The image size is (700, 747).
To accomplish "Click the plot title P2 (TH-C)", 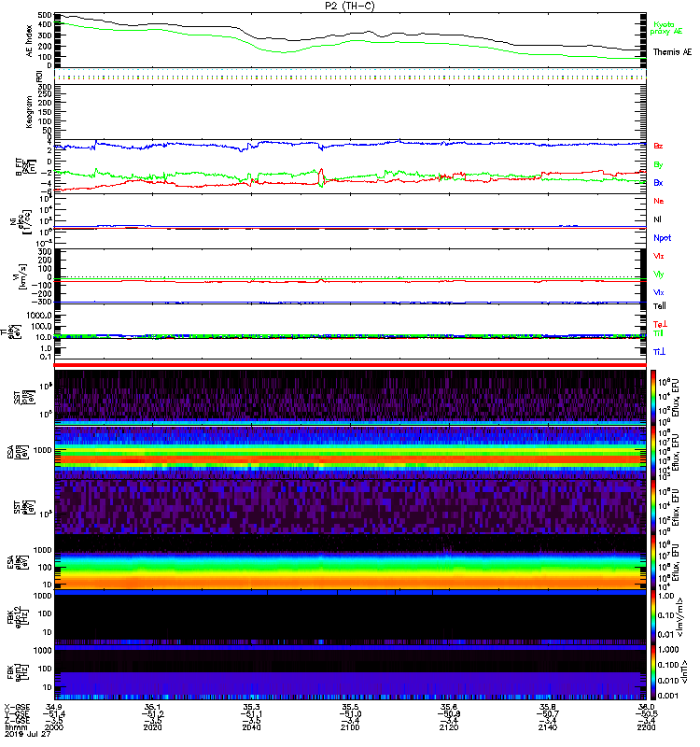I will (x=350, y=6).
